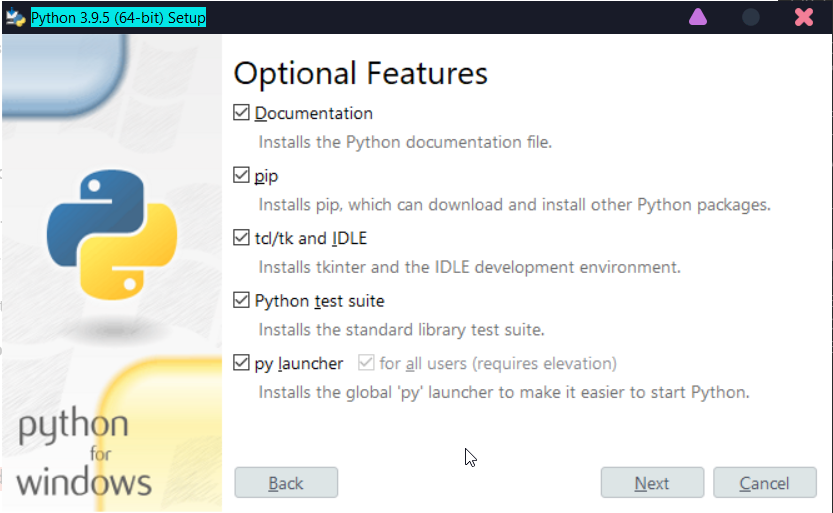Viewport: 833px width, 513px height.
Task: Go to previous page with Back button
Action: 286,482
